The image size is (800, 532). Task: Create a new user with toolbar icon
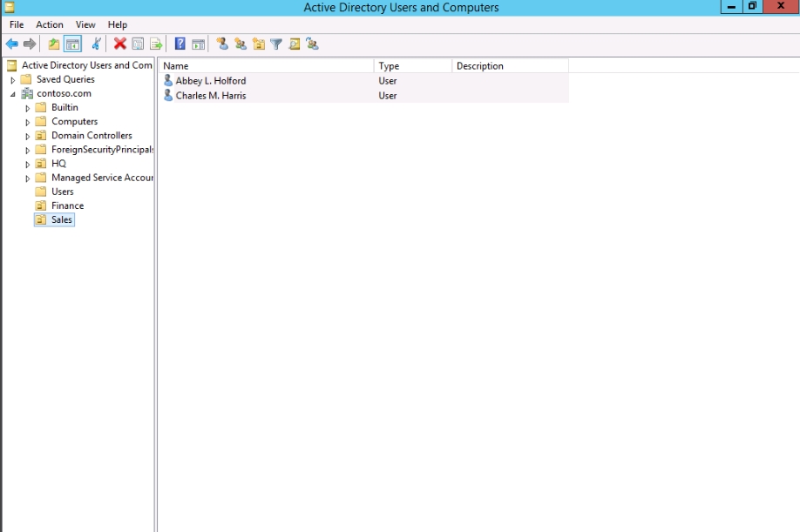point(222,44)
